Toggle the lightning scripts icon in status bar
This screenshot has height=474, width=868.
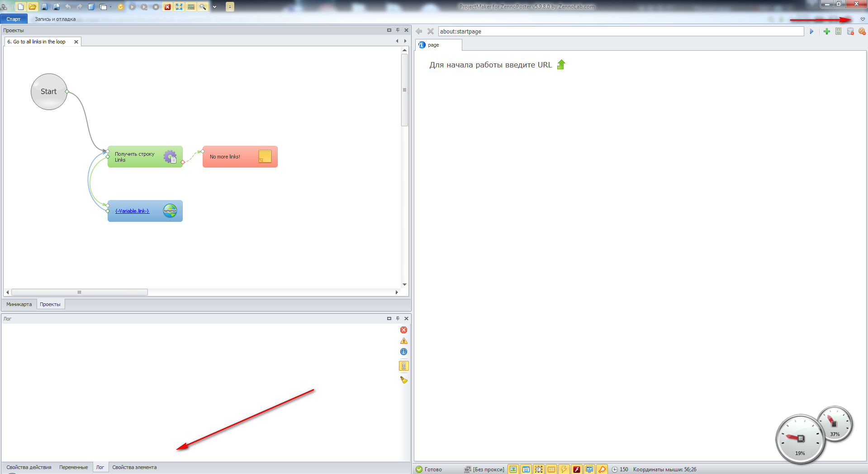564,469
